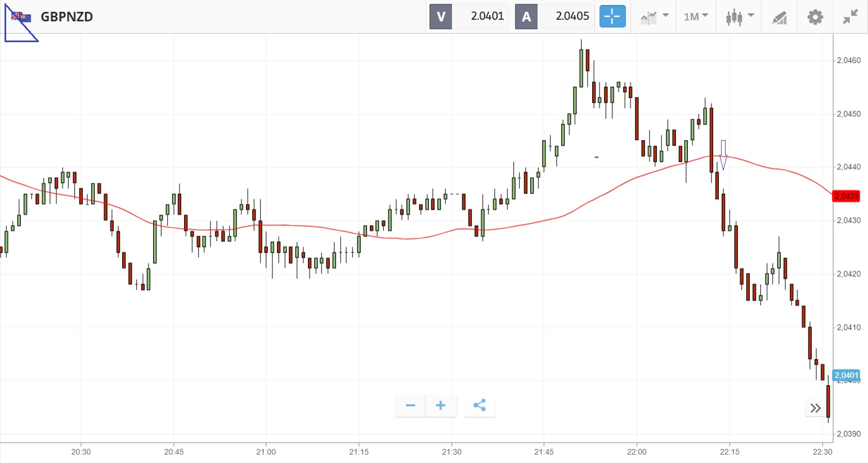
Task: Click the red 2.0435 moving average label
Action: point(846,196)
